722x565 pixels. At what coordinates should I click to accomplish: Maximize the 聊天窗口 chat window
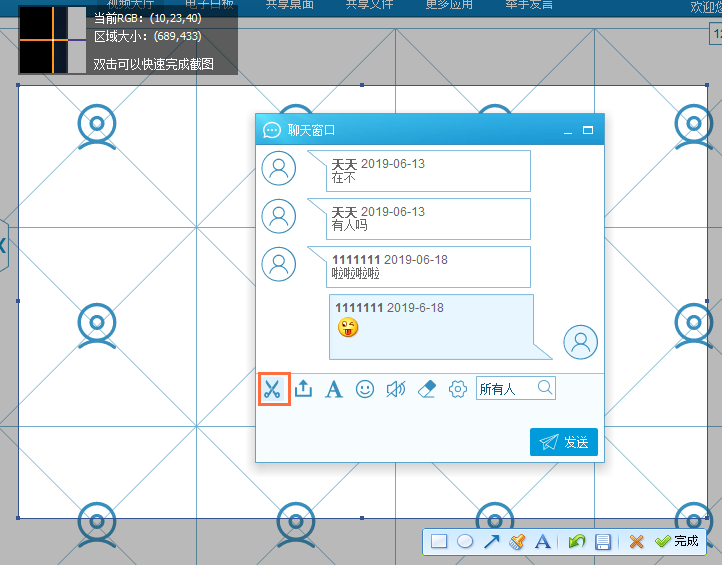click(588, 130)
